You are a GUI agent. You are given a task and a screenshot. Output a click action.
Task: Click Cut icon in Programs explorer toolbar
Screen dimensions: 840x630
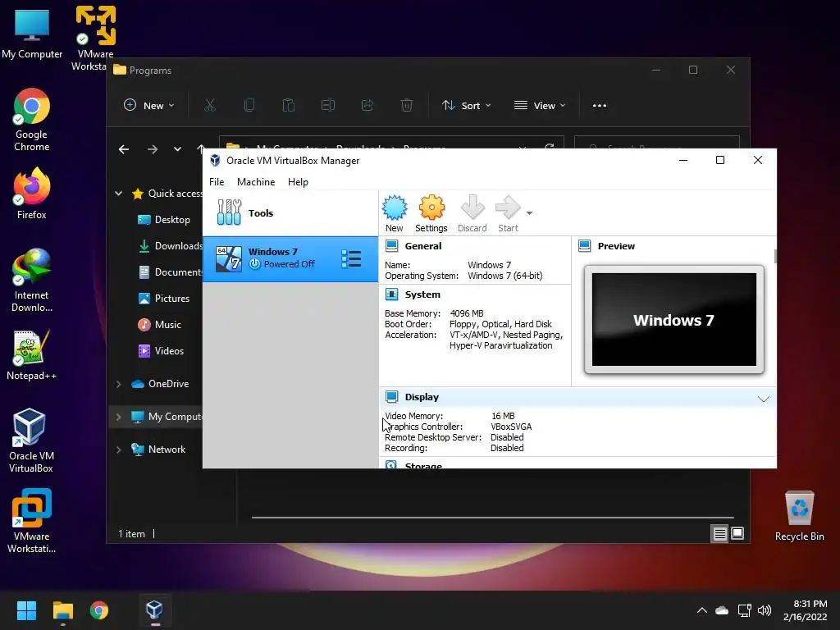(209, 105)
